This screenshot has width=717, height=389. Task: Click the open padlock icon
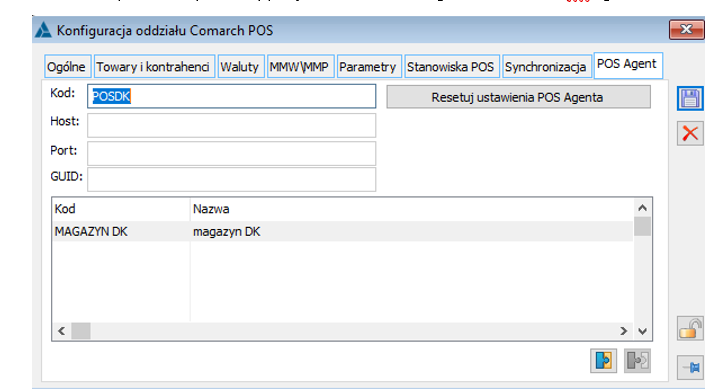click(690, 329)
